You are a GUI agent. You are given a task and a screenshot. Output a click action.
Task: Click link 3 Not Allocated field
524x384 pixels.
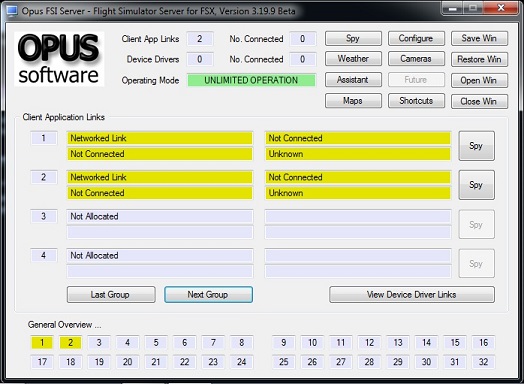pyautogui.click(x=160, y=217)
